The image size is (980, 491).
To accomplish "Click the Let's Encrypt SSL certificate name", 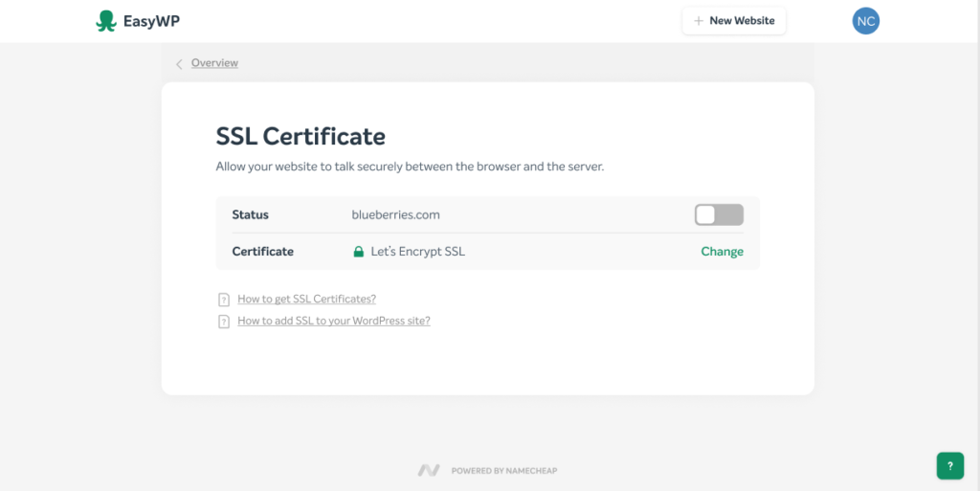I will 418,251.
